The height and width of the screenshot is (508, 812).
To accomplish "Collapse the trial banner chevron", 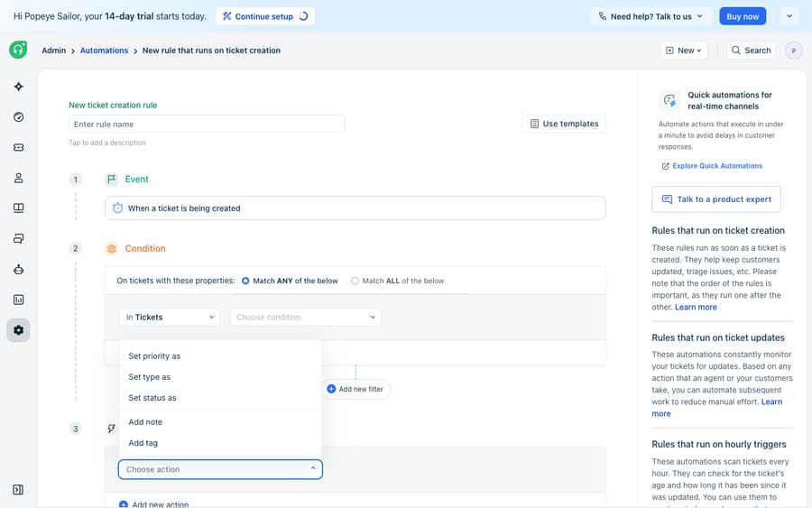I will click(x=789, y=16).
